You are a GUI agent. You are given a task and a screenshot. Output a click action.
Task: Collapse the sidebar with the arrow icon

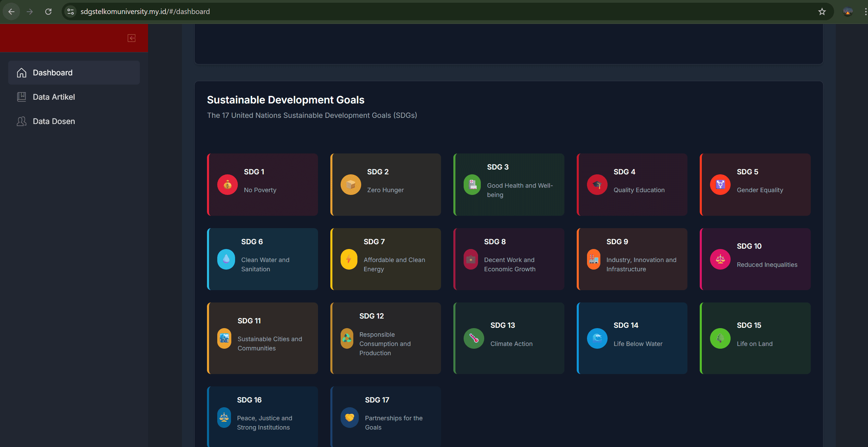pyautogui.click(x=132, y=38)
